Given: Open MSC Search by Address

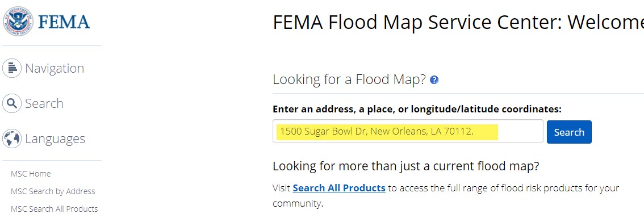Looking at the screenshot, I should [53, 191].
